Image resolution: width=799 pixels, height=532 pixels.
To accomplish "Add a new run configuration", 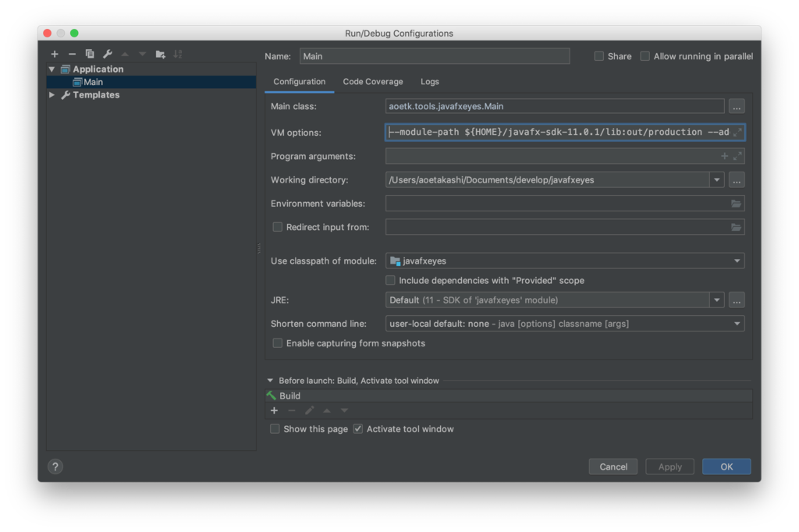I will (55, 54).
